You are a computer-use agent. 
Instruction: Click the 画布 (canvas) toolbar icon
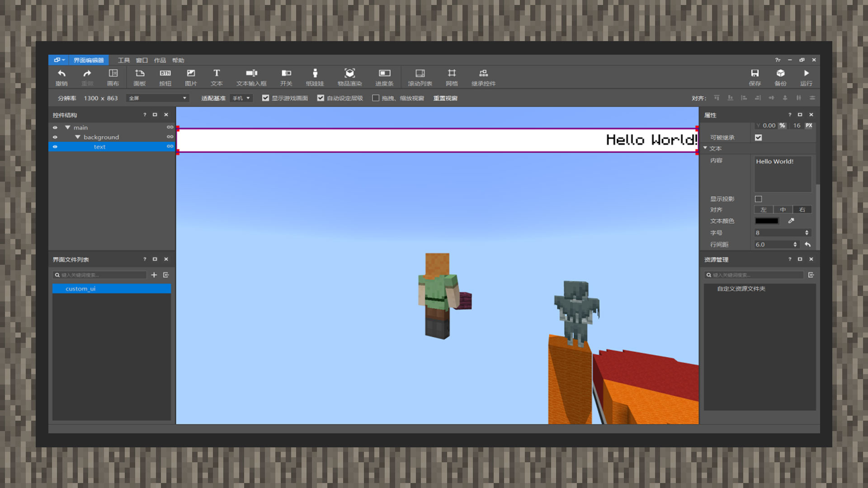pyautogui.click(x=113, y=77)
